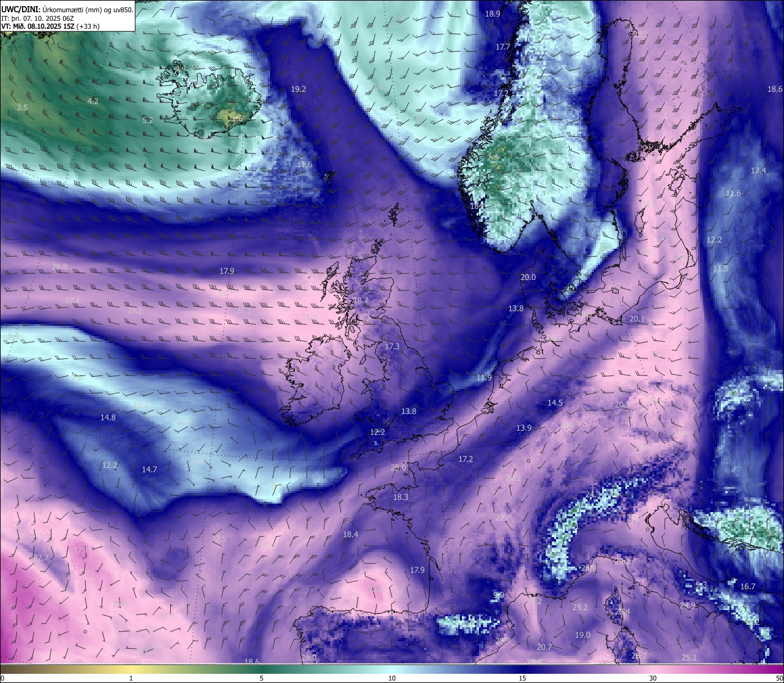
Task: Click the 5.2 value southwest of Iceland
Action: 148,121
